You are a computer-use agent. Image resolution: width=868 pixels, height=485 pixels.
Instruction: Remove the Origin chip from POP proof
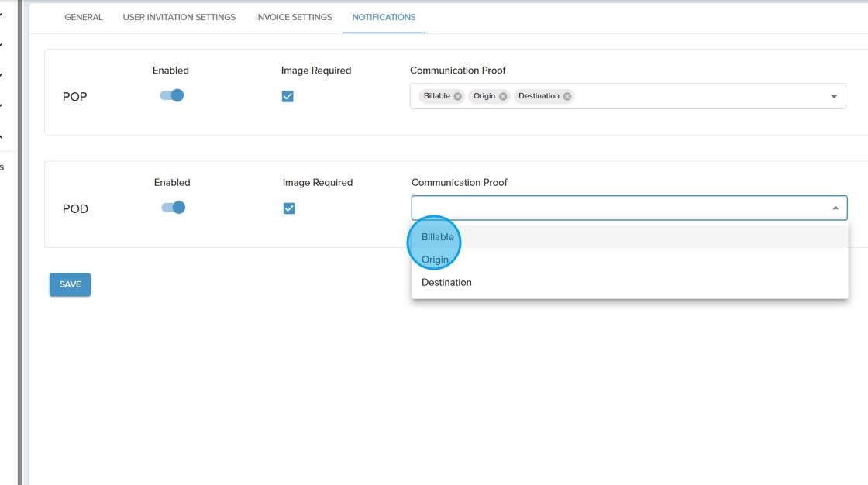pyautogui.click(x=503, y=97)
